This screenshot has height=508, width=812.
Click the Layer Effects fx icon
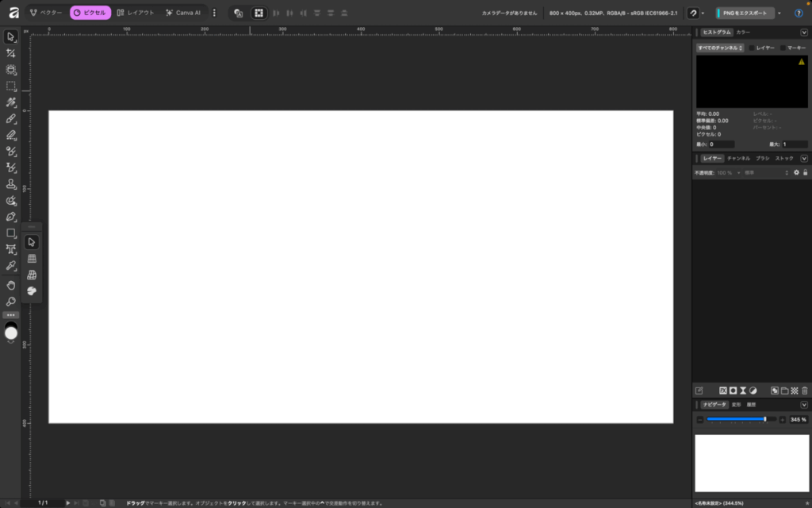click(723, 391)
